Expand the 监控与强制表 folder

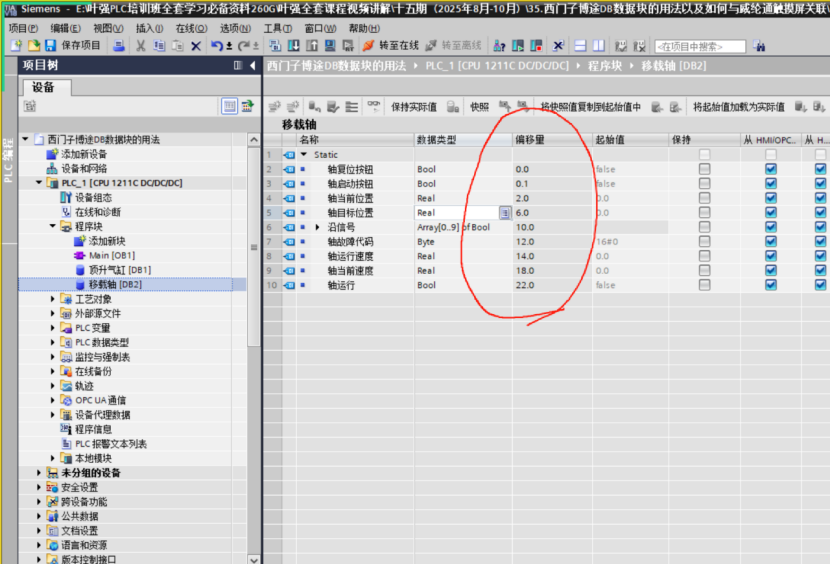(x=52, y=357)
